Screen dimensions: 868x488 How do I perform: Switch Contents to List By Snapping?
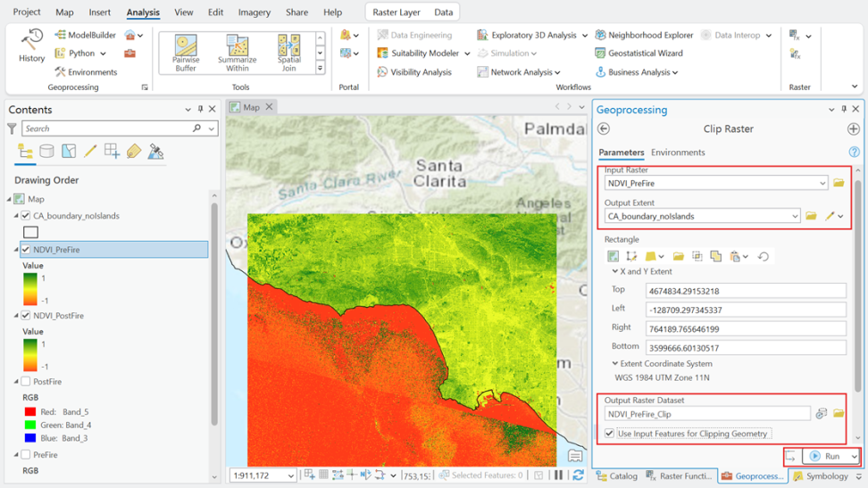click(112, 152)
